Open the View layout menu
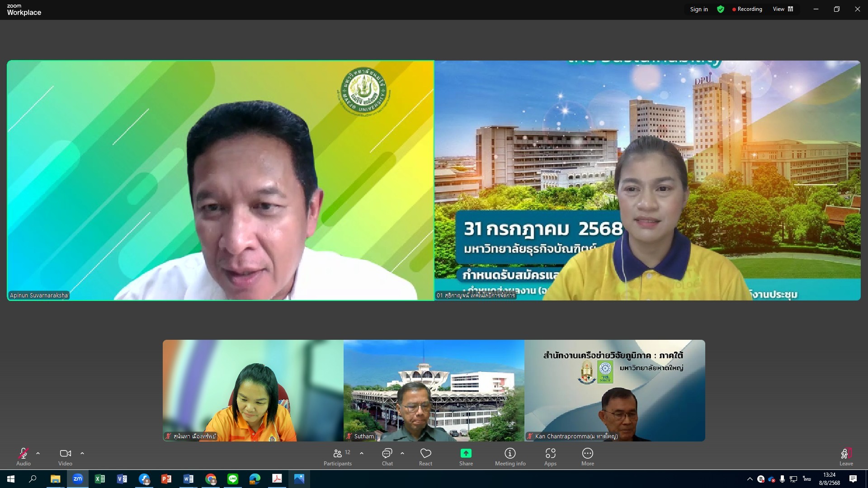The height and width of the screenshot is (488, 868). point(783,9)
